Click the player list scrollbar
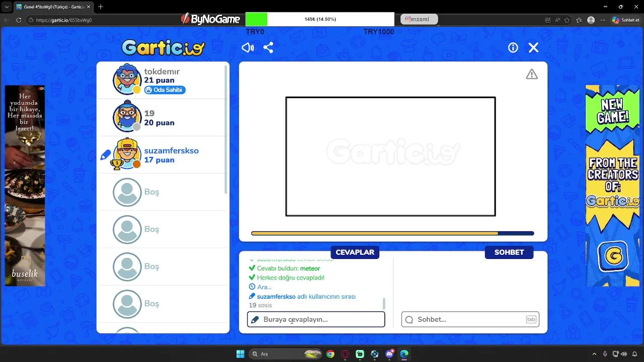Image resolution: width=644 pixels, height=362 pixels. pos(227,131)
